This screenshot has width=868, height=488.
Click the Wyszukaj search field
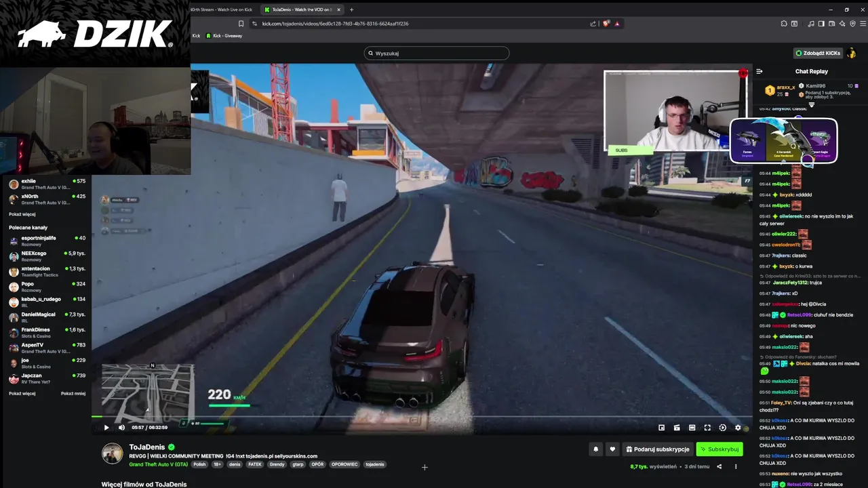[x=437, y=53]
